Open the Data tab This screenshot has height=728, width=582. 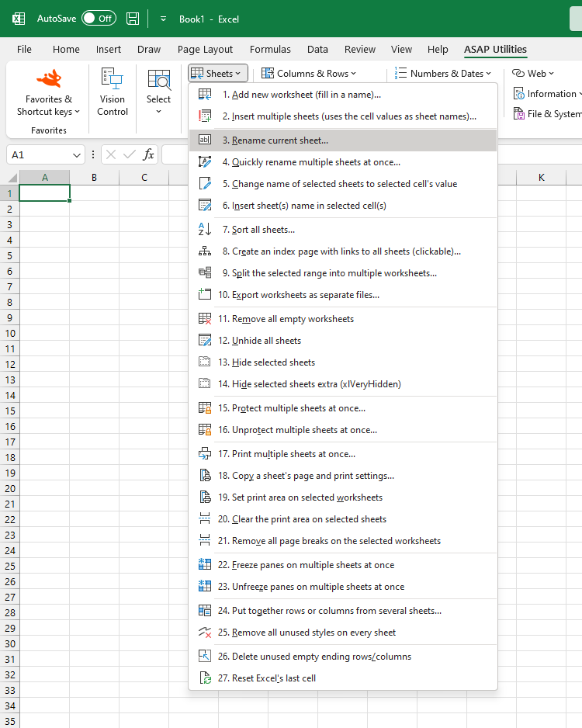tap(317, 49)
